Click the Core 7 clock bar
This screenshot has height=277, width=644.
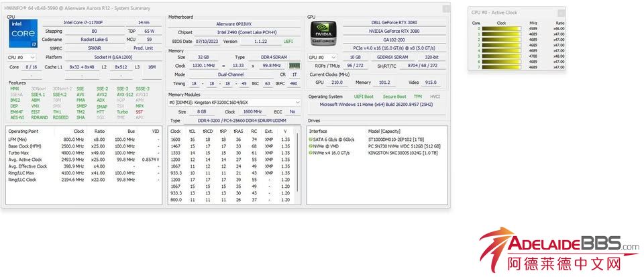pos(502,67)
